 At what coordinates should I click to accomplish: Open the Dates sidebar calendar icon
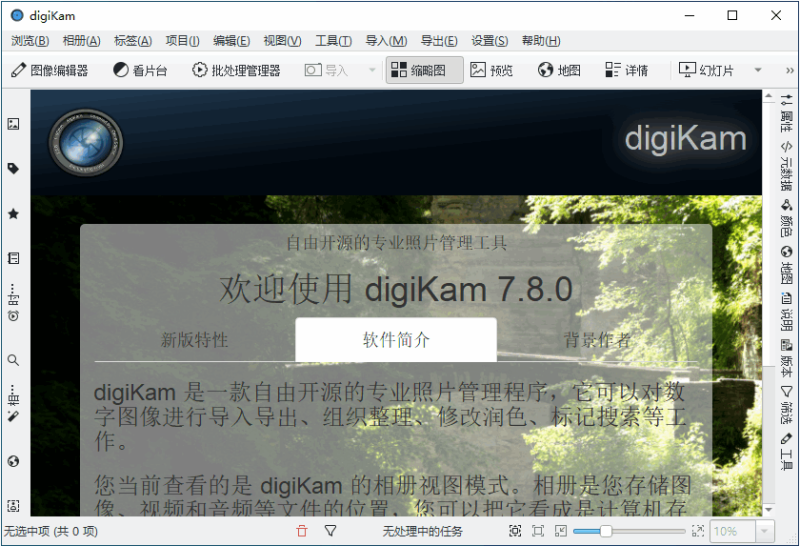point(13,258)
